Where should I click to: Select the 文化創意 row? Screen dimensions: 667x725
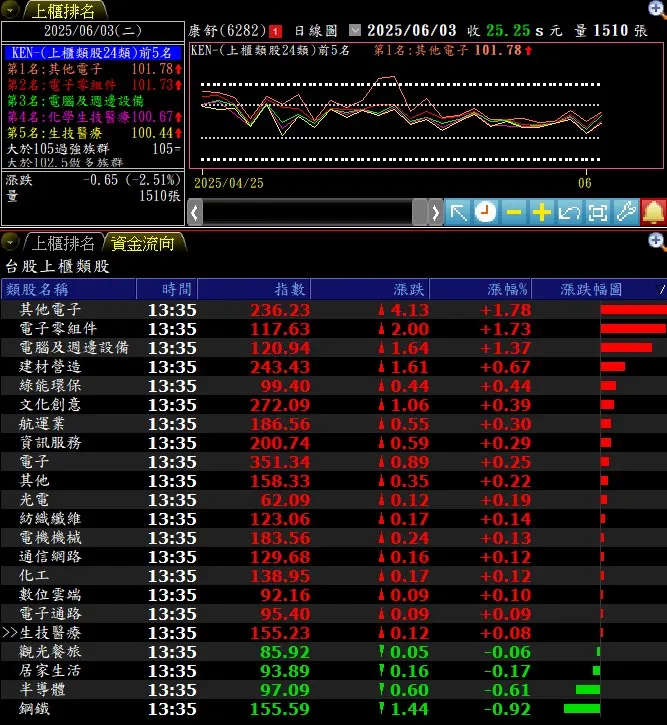click(x=333, y=405)
